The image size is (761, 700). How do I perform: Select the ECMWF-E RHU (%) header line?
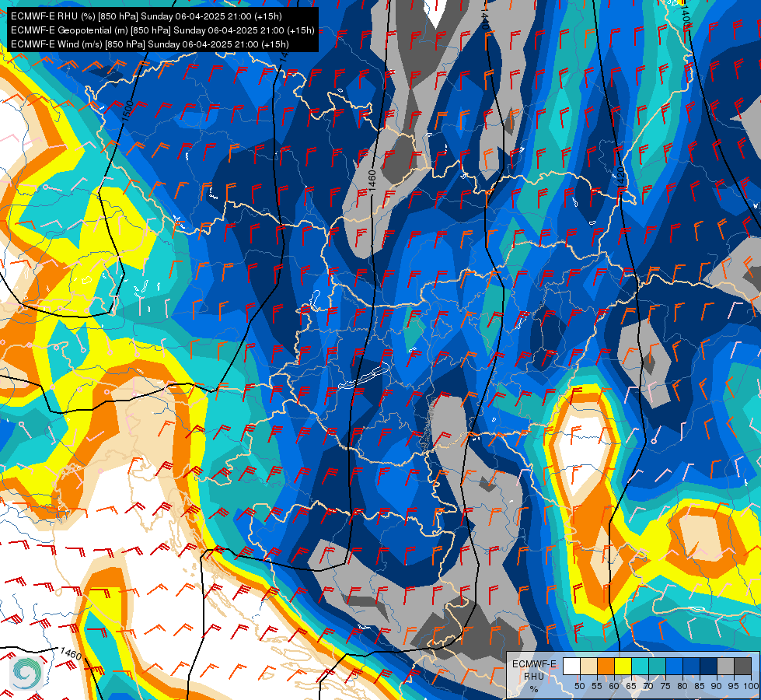click(146, 16)
